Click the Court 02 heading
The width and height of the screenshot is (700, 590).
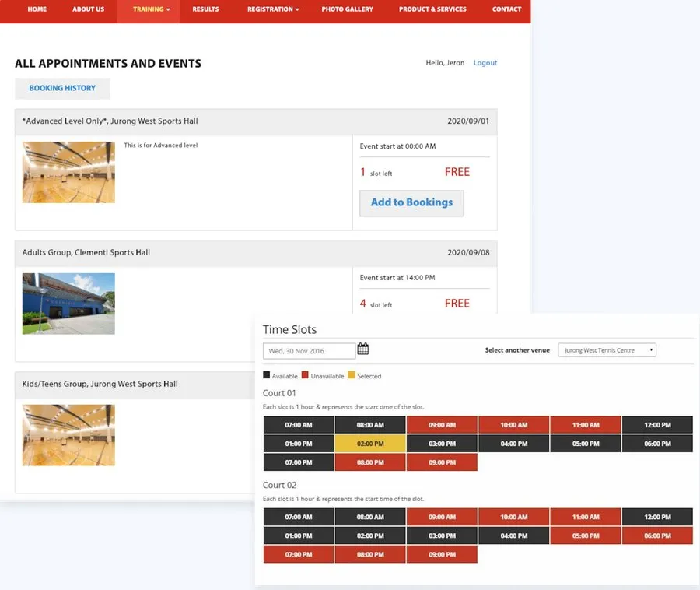point(279,485)
